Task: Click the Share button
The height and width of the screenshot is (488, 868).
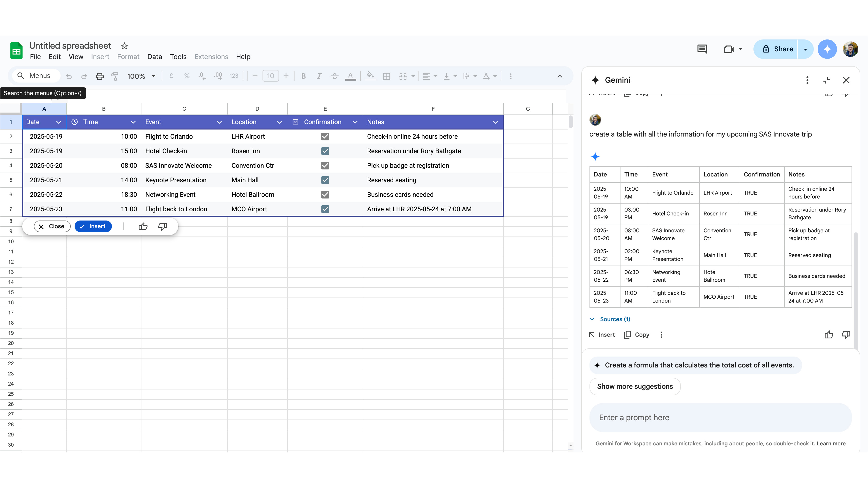Action: pos(776,49)
